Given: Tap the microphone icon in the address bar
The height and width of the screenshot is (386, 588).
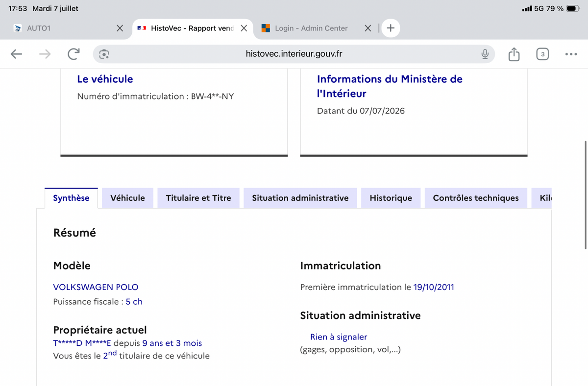Looking at the screenshot, I should pos(485,54).
